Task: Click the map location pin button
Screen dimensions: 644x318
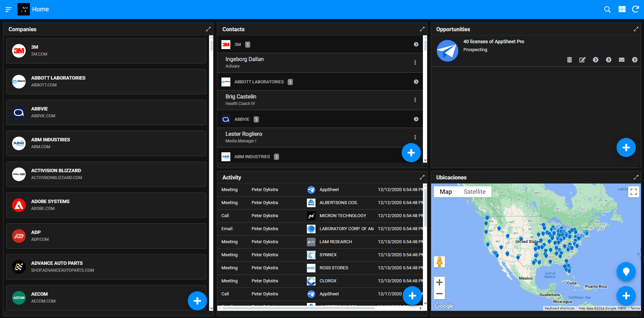Action: (626, 272)
